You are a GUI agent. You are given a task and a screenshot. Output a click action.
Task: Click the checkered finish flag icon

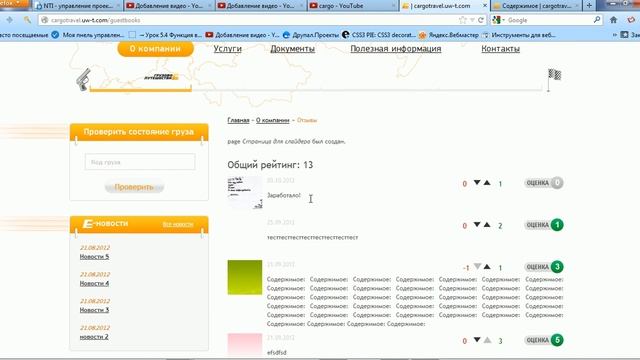click(554, 80)
